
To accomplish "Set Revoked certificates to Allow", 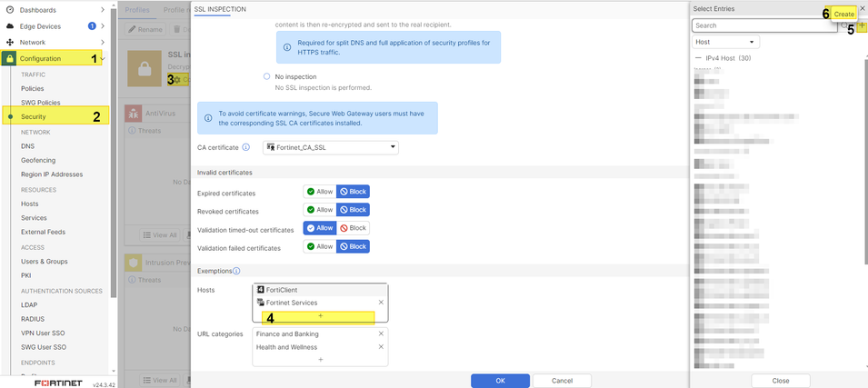I will tap(319, 210).
